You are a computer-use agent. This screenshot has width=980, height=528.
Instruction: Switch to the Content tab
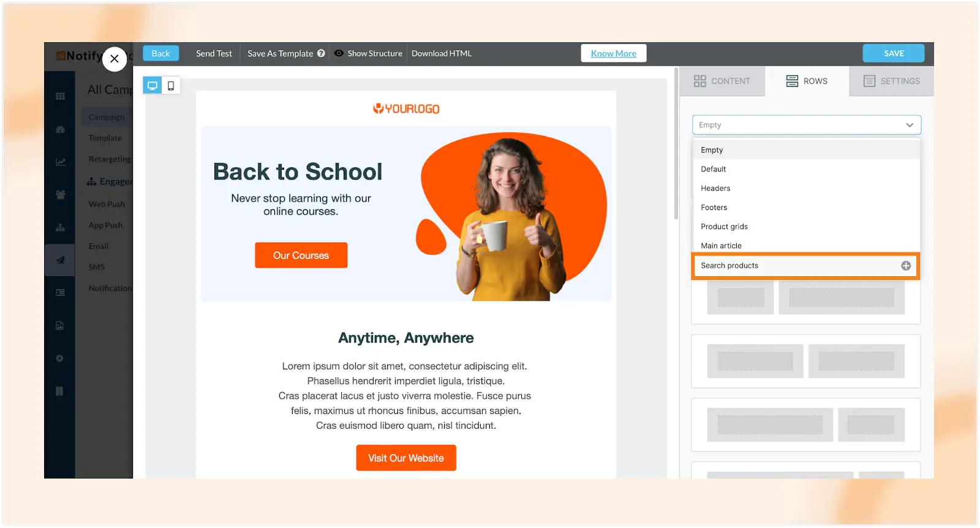(x=722, y=81)
